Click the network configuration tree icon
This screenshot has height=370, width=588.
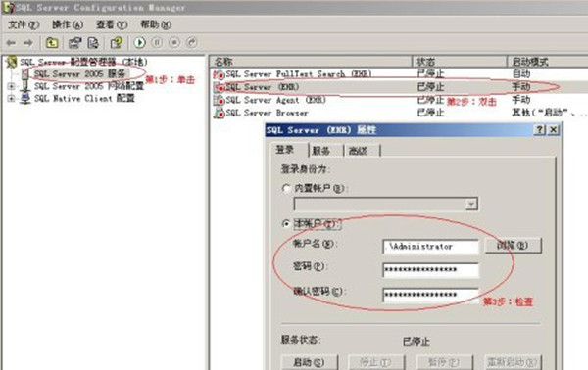tap(25, 86)
